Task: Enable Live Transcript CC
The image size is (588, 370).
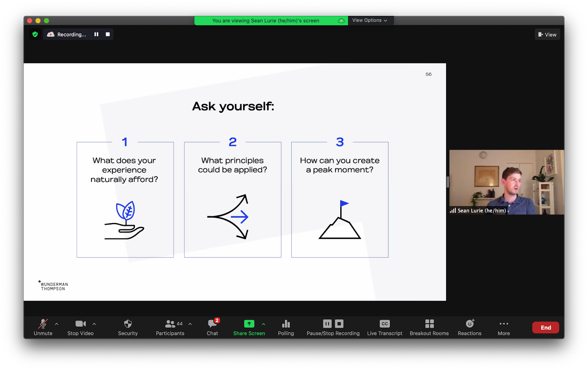Action: (385, 327)
